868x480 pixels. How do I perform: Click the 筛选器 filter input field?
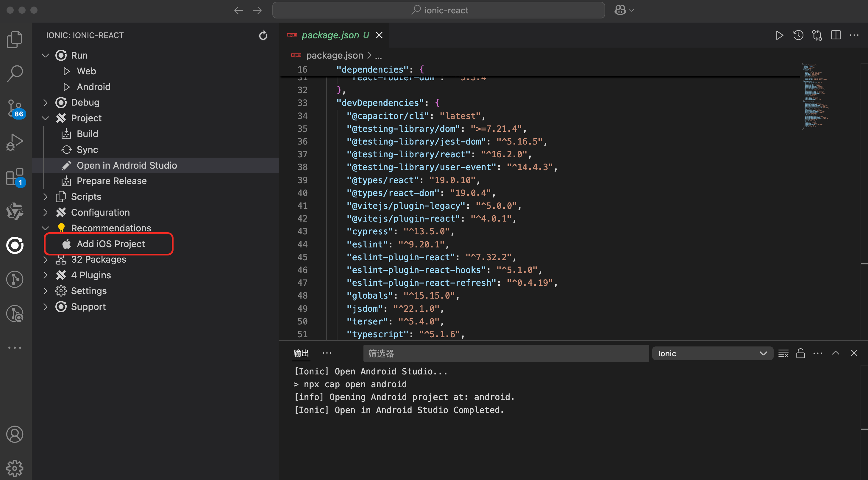click(x=505, y=353)
